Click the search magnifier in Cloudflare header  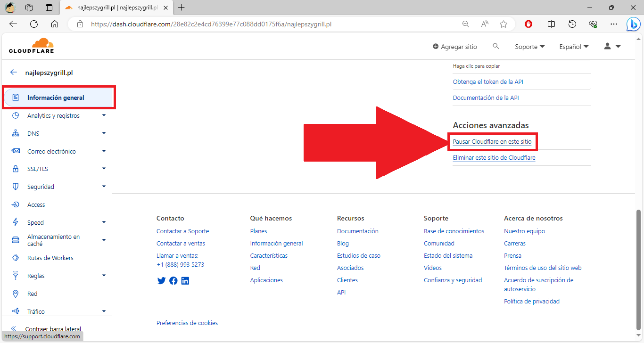496,46
